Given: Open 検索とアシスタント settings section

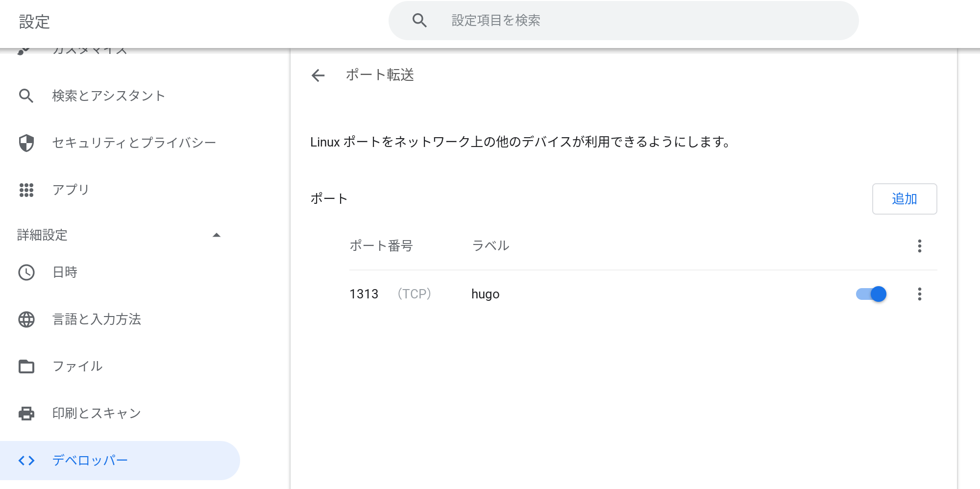Looking at the screenshot, I should pos(108,96).
